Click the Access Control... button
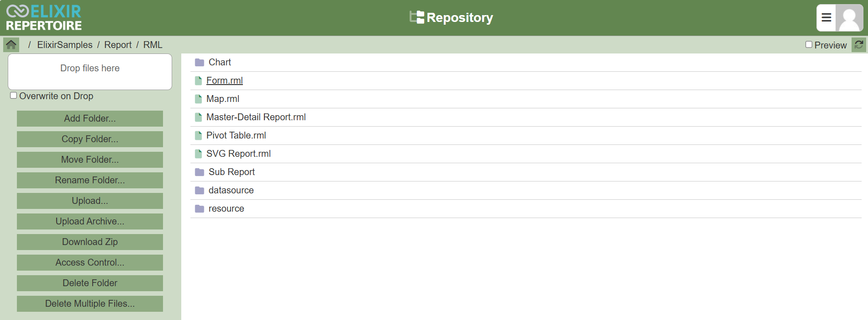The height and width of the screenshot is (320, 868). point(90,262)
